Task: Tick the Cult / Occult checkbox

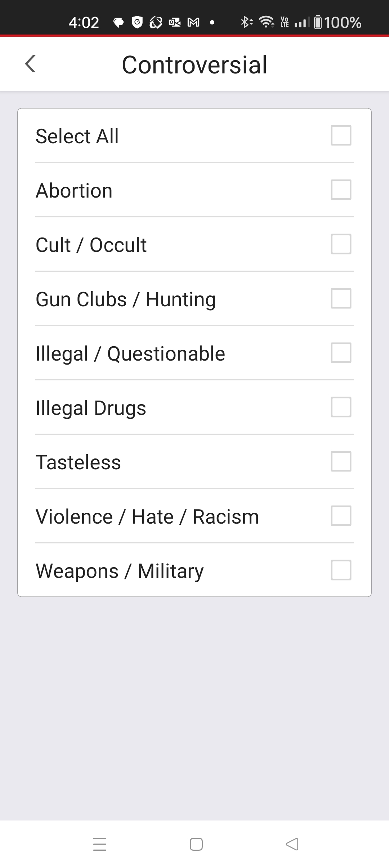Action: pyautogui.click(x=341, y=244)
